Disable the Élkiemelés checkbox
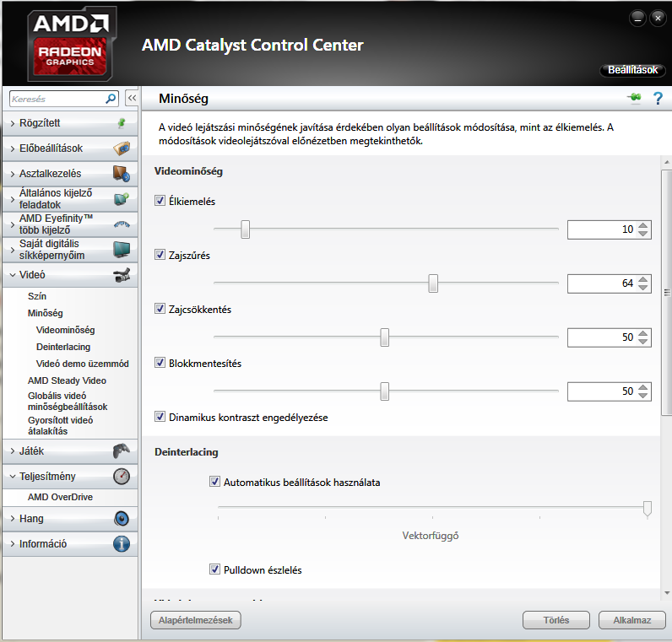 pos(160,201)
